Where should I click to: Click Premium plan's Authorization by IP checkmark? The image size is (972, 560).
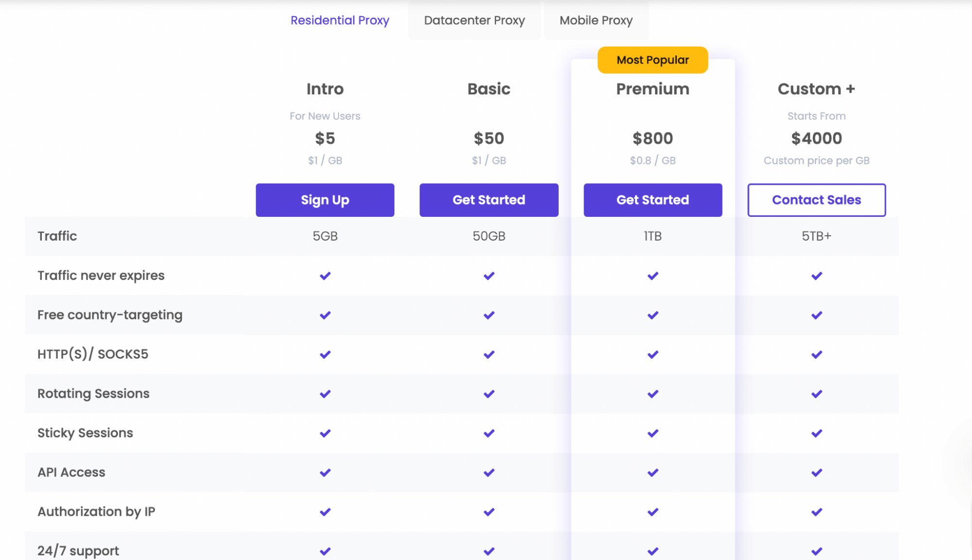(653, 512)
